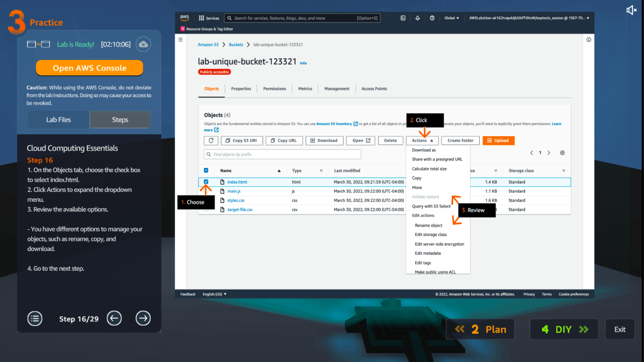Switch to the Access Points tab
This screenshot has height=362, width=644.
tap(374, 88)
